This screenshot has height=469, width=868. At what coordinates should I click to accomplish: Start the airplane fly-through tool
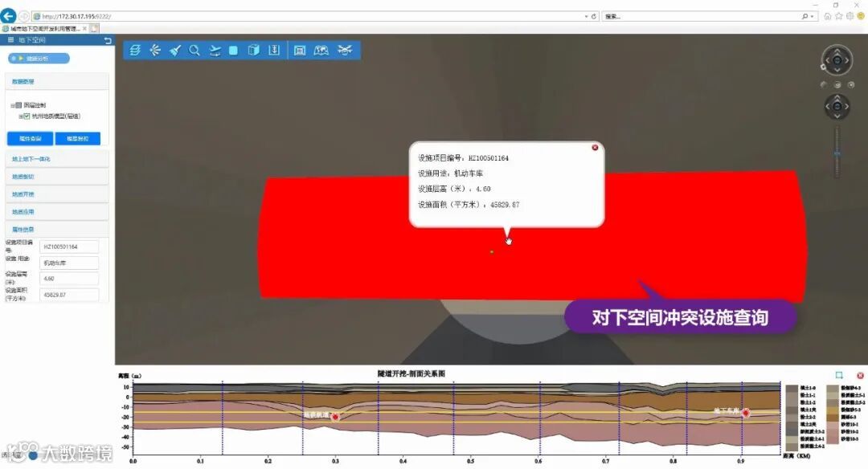coord(215,51)
